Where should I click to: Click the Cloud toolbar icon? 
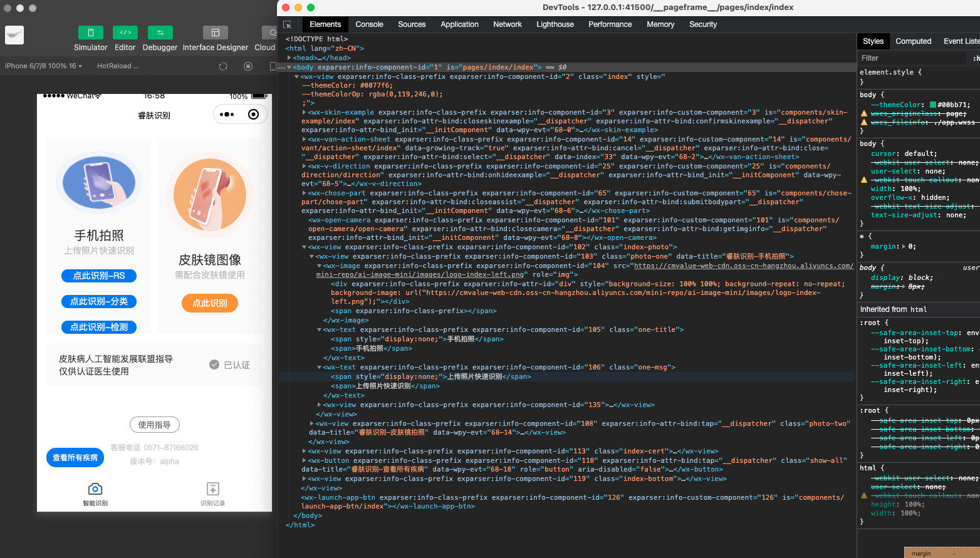270,33
